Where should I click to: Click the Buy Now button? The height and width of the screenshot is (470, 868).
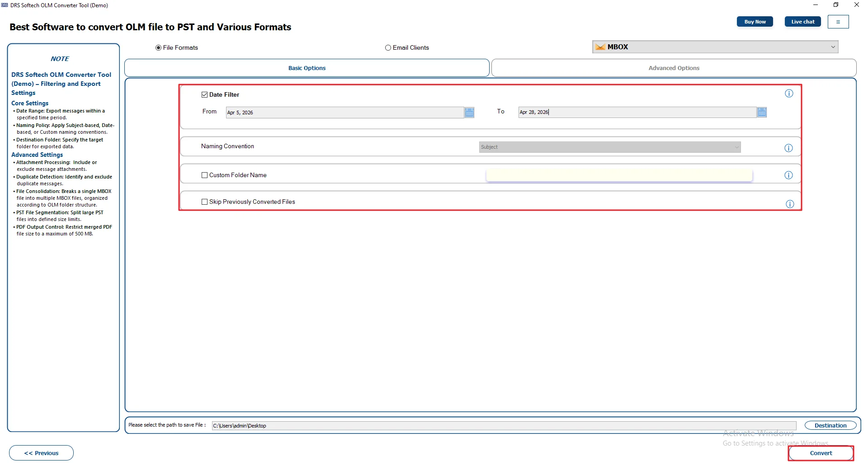click(755, 22)
